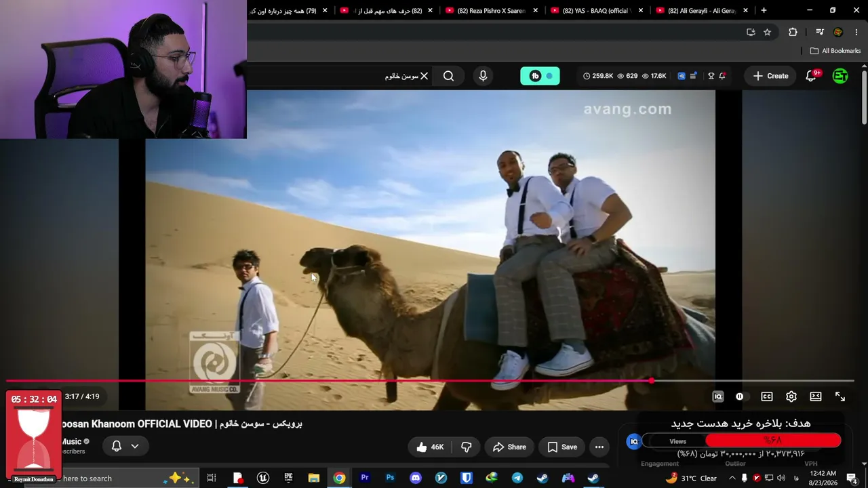868x488 pixels.
Task: Open the video player settings gear
Action: coord(791,396)
